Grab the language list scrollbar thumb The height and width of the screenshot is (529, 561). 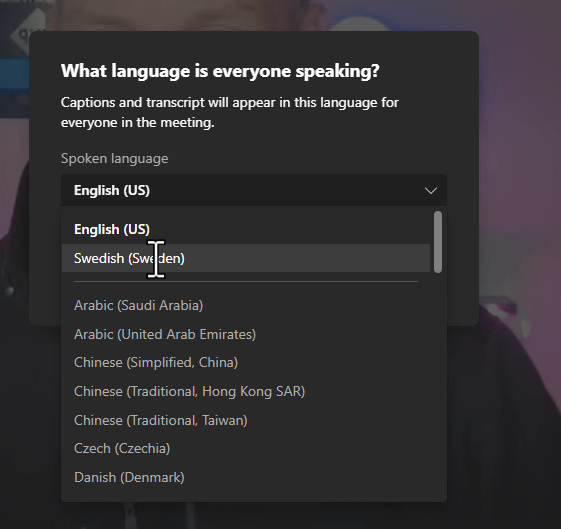tap(438, 242)
